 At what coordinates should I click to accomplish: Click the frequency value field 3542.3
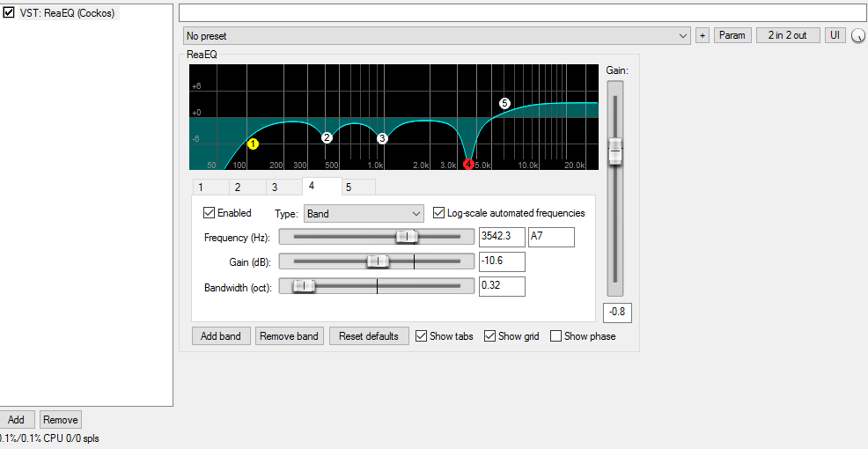502,237
